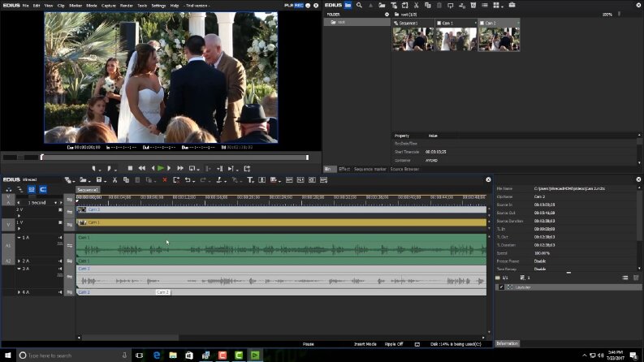Collapse the 1 A audio track

click(x=19, y=238)
